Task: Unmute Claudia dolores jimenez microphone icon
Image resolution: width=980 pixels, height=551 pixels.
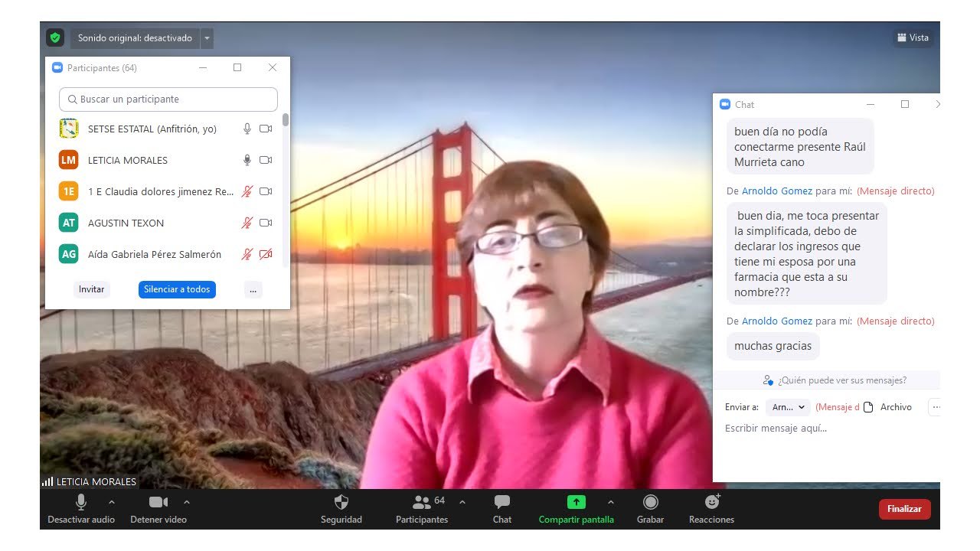Action: tap(247, 191)
